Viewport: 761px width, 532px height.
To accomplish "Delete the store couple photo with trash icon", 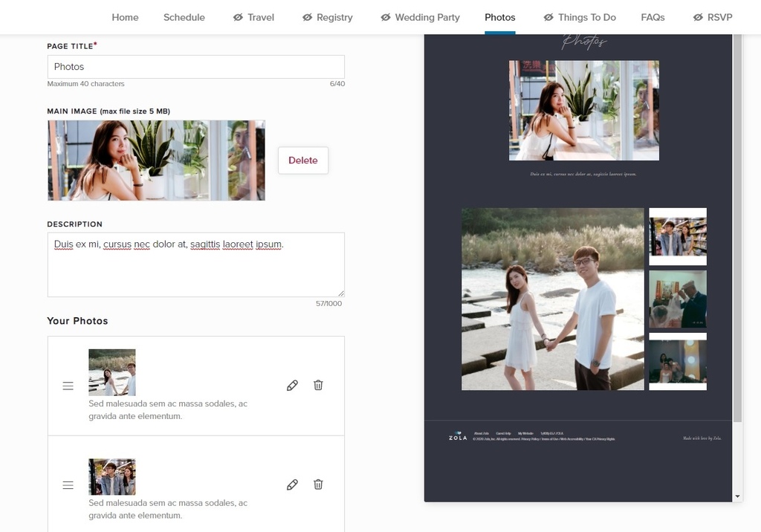I will 318,484.
